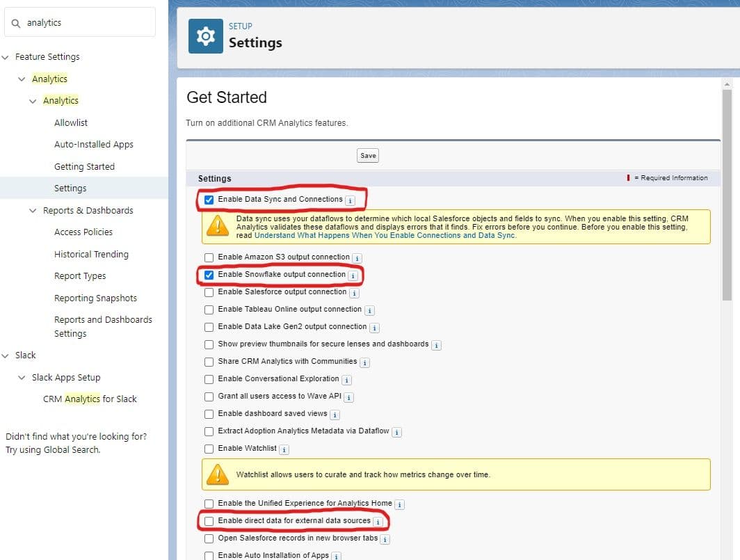Collapse the Feature Settings tree section

click(6, 56)
